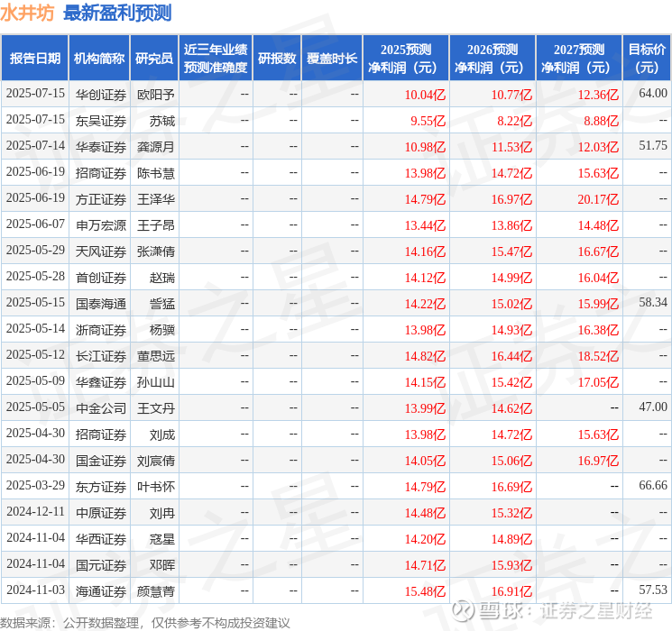Click the 2026 forecast value 16.91亿

511,591
